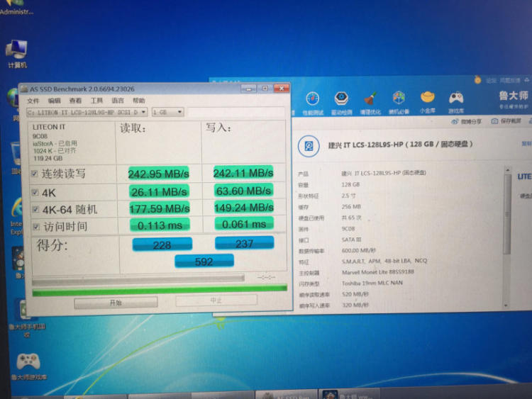The height and width of the screenshot is (399, 532).
Task: Click the gray progress bar above green bar
Action: pos(138,280)
